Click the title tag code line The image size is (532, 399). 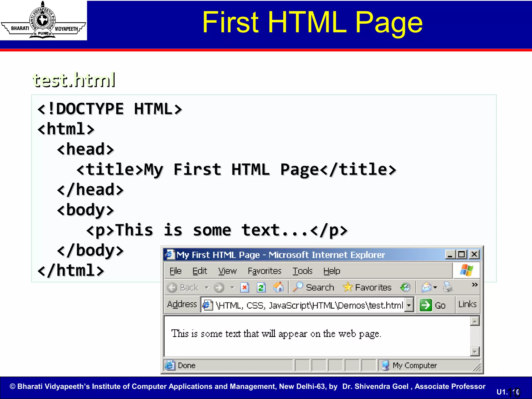(236, 170)
